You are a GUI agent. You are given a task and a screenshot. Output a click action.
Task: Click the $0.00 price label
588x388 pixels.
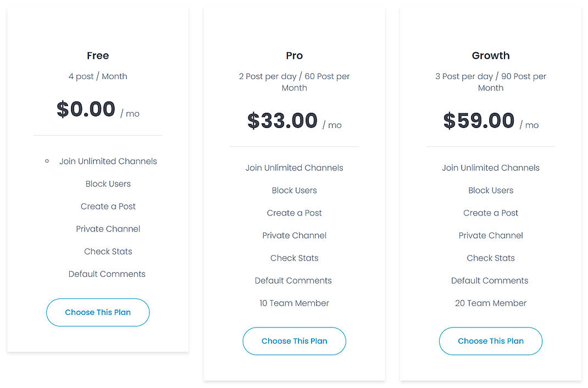(x=86, y=109)
